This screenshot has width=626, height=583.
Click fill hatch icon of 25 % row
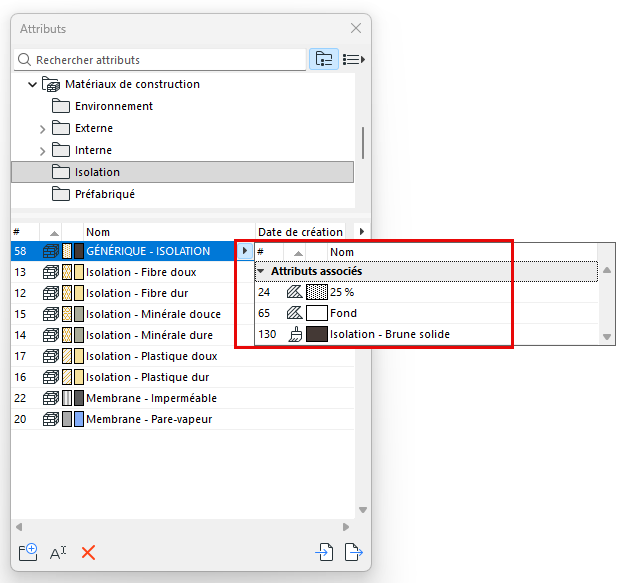(x=295, y=292)
